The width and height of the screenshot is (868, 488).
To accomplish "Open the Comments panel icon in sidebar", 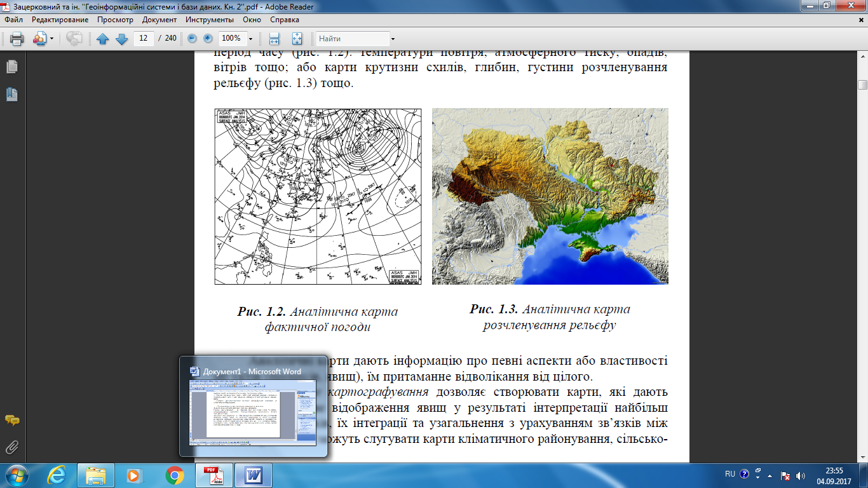I will (x=11, y=421).
